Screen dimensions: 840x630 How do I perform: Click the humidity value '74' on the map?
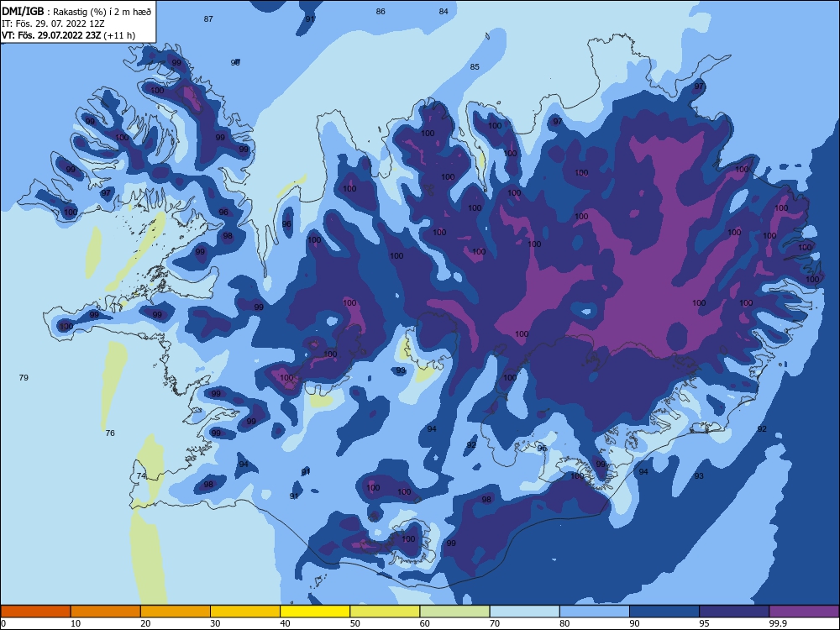[141, 475]
